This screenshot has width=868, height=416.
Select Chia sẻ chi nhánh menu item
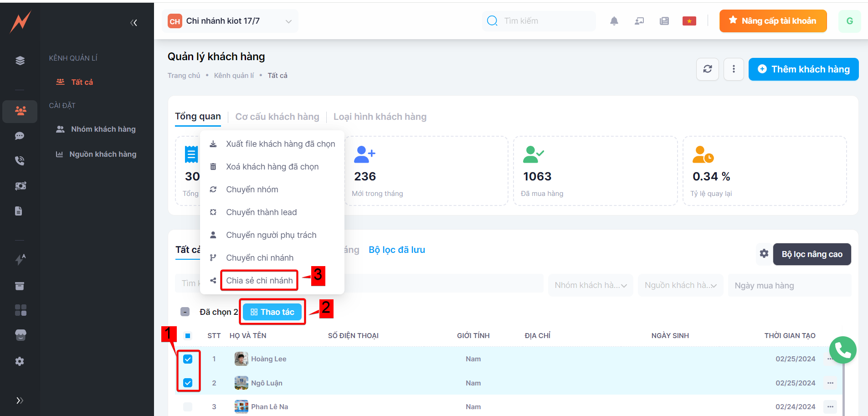pos(259,281)
